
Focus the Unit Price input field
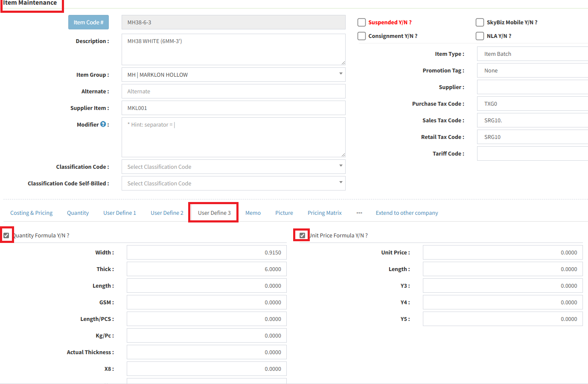502,252
